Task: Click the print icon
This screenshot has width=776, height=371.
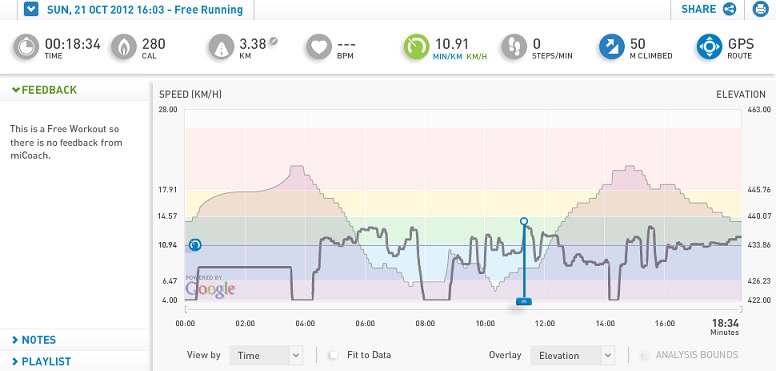Action: [761, 9]
